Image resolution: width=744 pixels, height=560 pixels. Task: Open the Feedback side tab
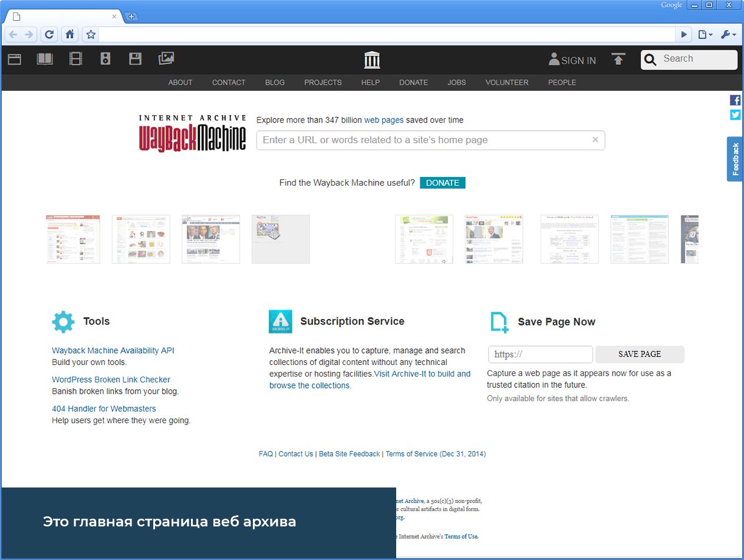[x=735, y=159]
